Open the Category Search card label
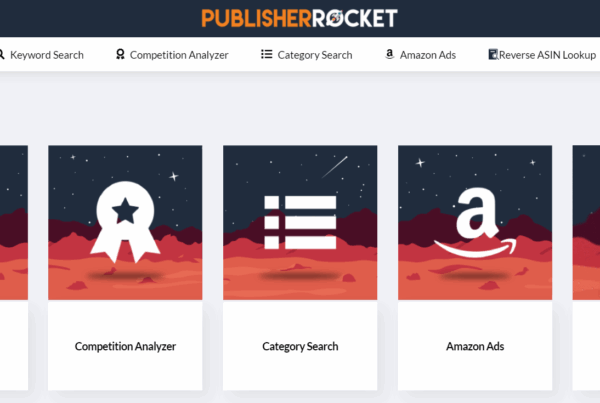Screen dimensions: 600x403 tap(300, 346)
